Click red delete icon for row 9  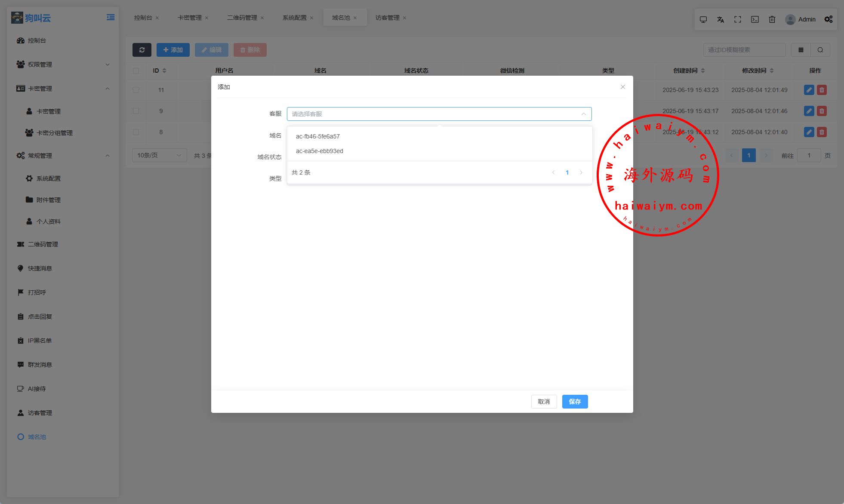(x=822, y=111)
